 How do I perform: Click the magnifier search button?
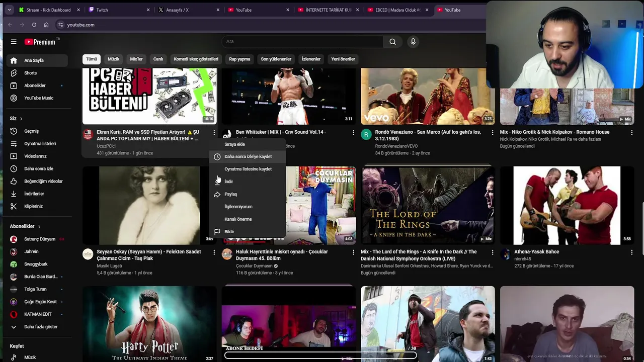click(392, 42)
